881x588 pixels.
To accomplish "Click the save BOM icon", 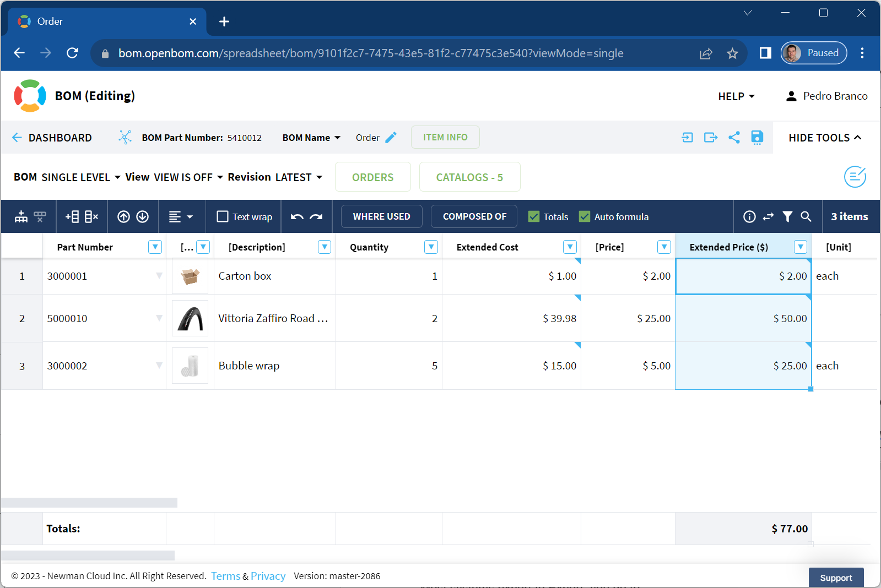I will coord(757,137).
